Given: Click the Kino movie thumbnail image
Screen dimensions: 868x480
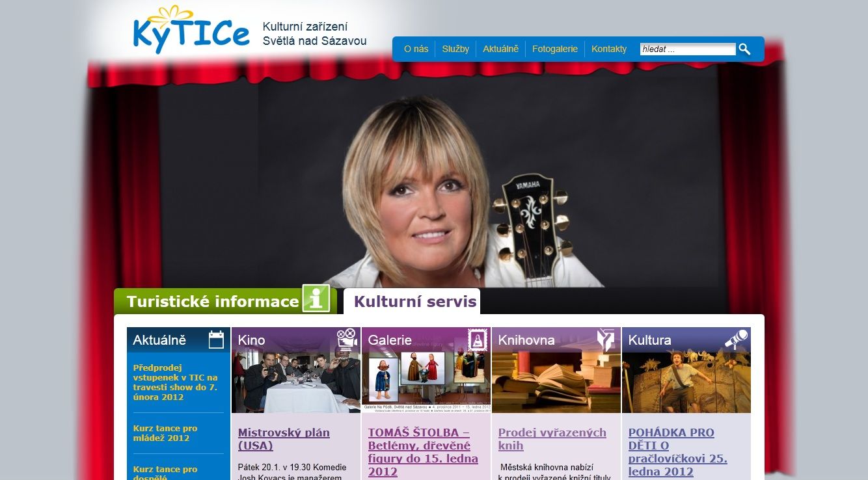Looking at the screenshot, I should tap(296, 382).
